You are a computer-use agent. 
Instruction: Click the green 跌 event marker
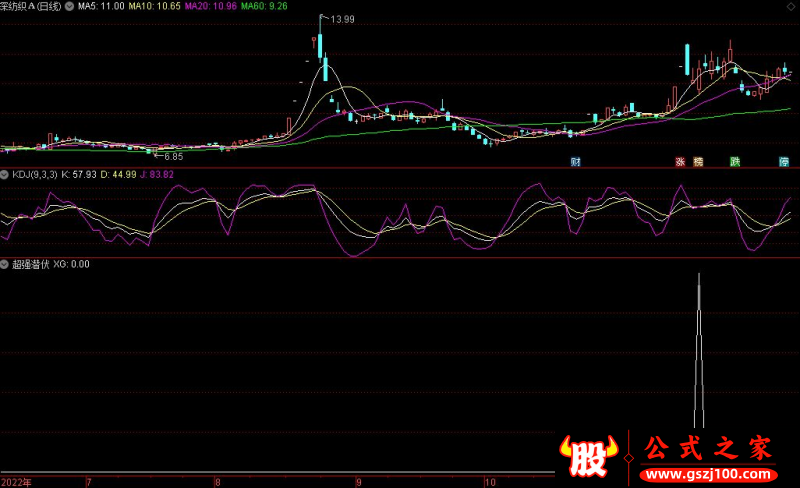click(x=735, y=161)
